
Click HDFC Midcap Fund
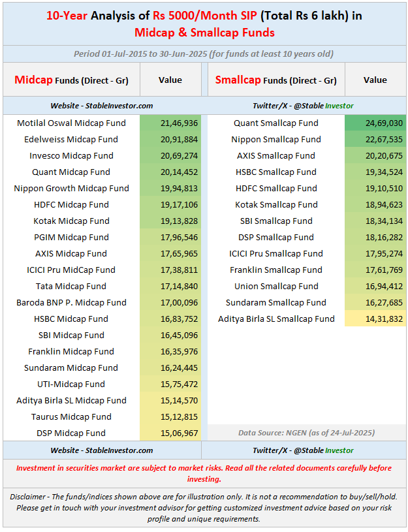(x=71, y=204)
